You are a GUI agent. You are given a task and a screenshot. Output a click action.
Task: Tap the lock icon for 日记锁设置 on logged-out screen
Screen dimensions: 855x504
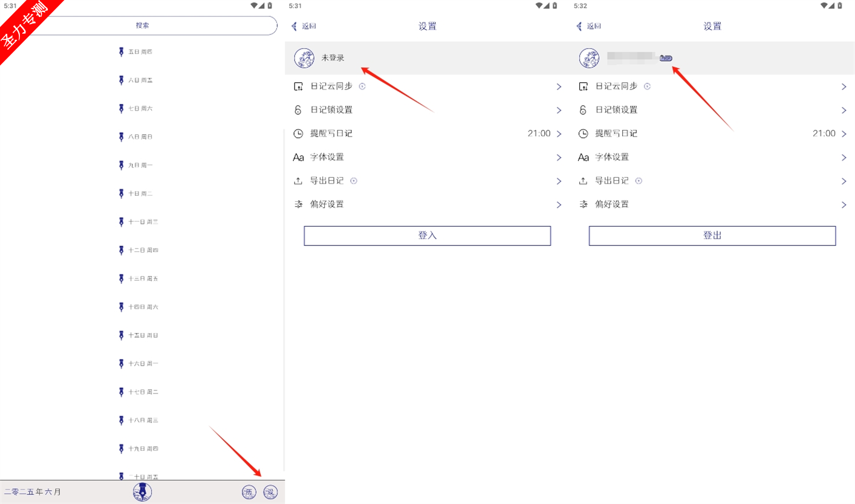[x=298, y=110]
